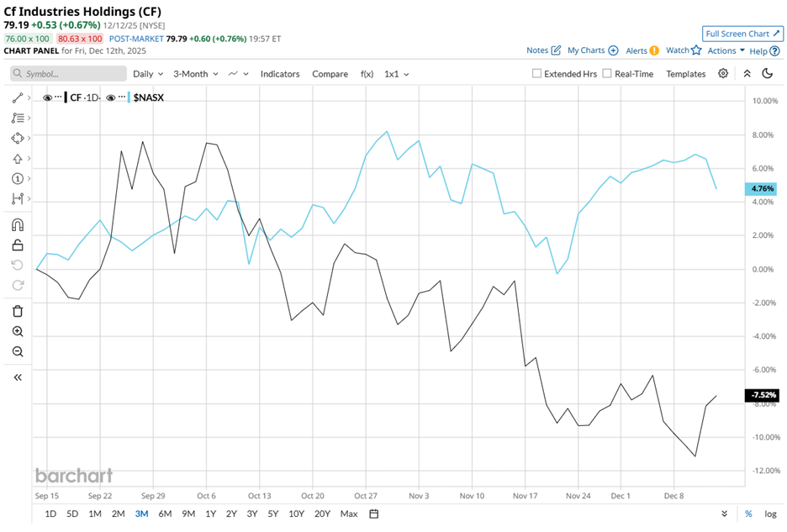
Task: Open chart settings gear icon
Action: pos(723,73)
